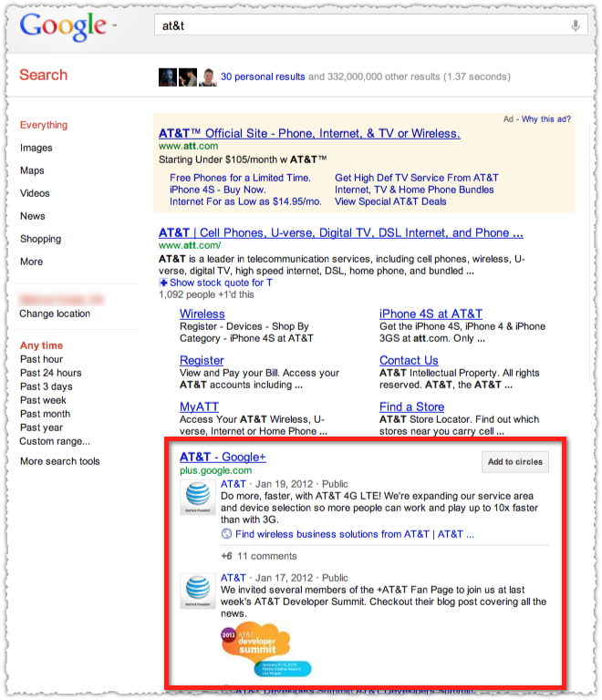Open iPhone 4S at AT&T sitelink

(x=431, y=314)
